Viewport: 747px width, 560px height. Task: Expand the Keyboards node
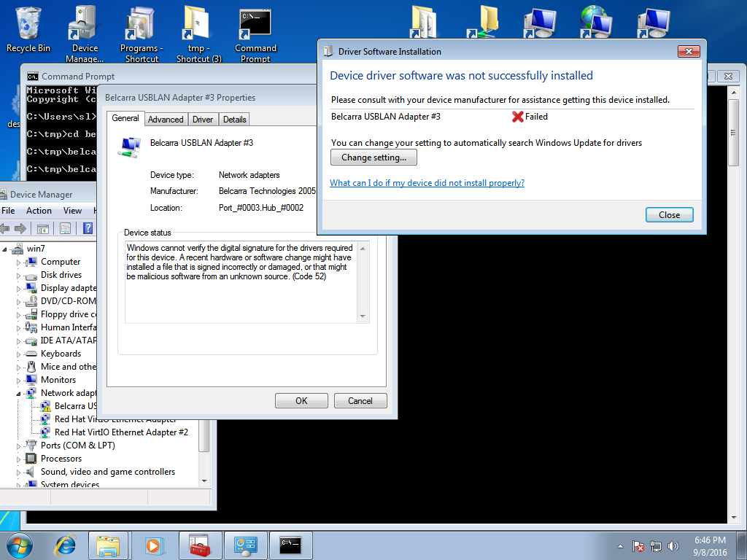[x=18, y=354]
